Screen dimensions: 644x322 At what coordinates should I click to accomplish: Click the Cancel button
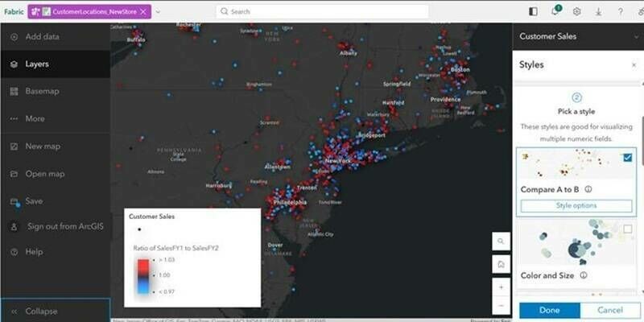(610, 310)
